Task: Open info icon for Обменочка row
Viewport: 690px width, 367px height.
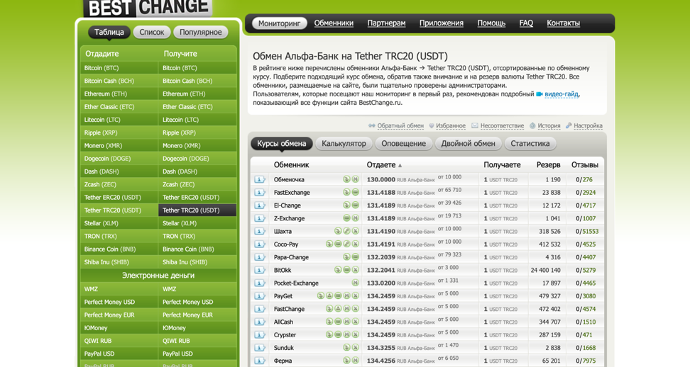Action: click(260, 180)
